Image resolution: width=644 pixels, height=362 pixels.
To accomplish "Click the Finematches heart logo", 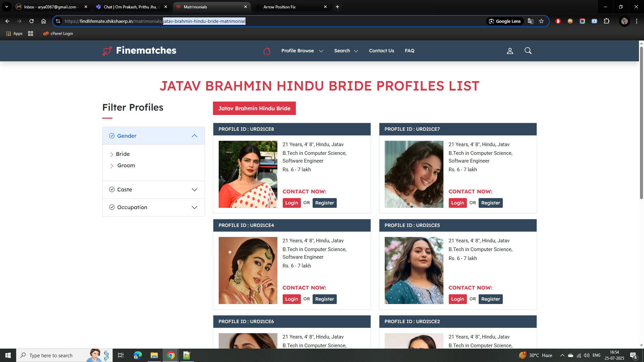I will click(x=107, y=51).
